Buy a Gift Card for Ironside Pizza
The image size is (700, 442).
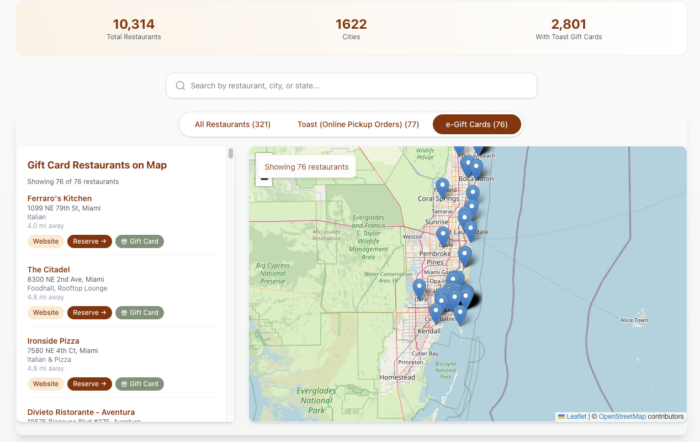tap(139, 383)
